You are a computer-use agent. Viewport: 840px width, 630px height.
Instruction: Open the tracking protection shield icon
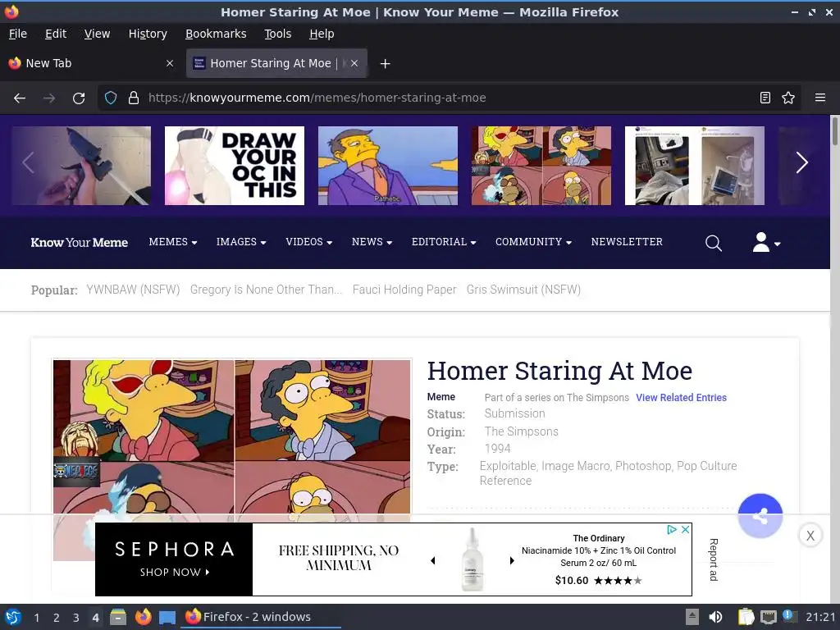click(111, 98)
